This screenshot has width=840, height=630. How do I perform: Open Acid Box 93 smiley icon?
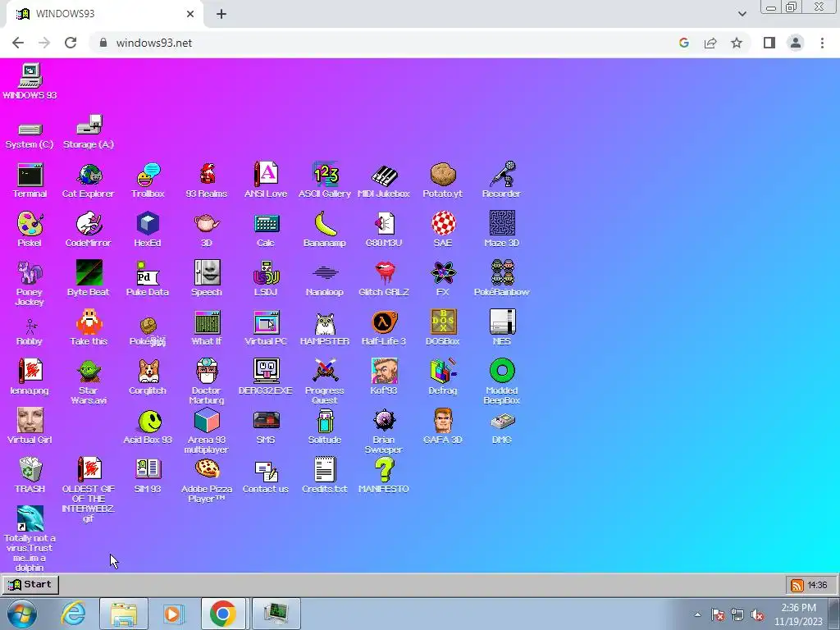click(x=150, y=421)
